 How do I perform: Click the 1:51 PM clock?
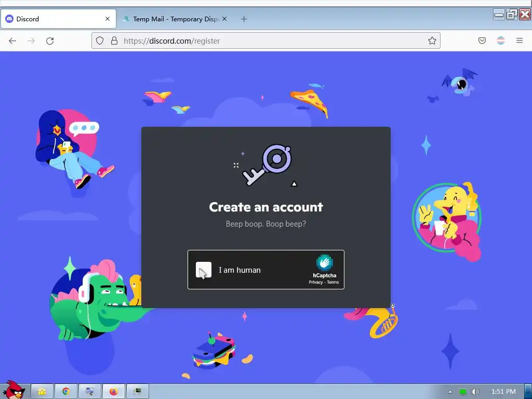coord(503,392)
